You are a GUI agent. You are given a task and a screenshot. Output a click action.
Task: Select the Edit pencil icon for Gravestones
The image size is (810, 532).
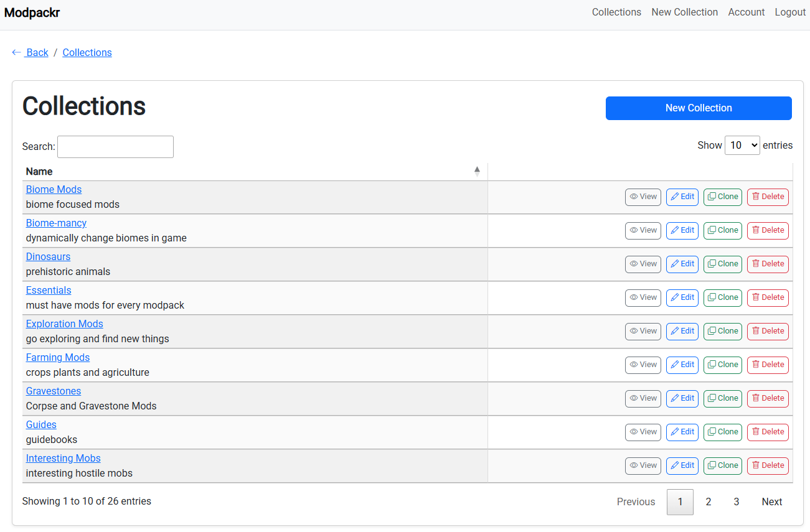coord(674,398)
